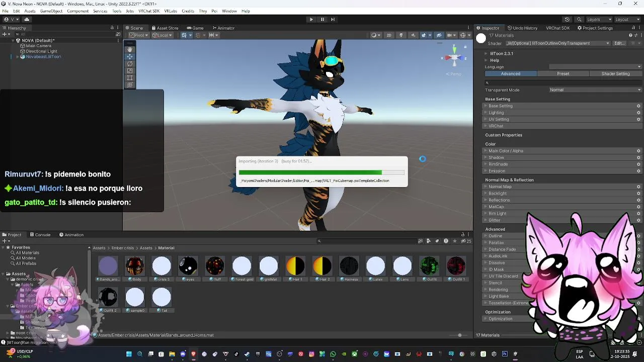Adjust the project thumbnail size slider
644x362 pixels.
pyautogui.click(x=459, y=335)
